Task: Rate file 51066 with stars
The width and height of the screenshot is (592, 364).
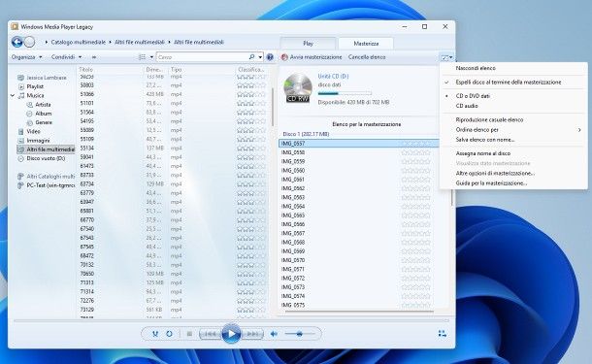Action: point(251,94)
